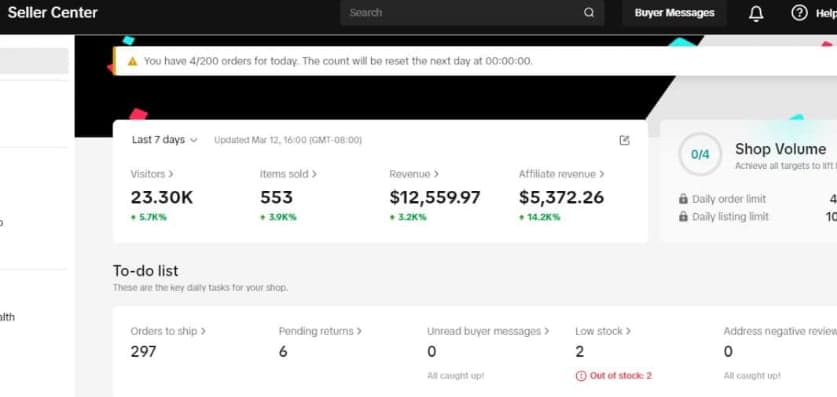The image size is (837, 397).
Task: Click the To-do list heading
Action: 145,271
